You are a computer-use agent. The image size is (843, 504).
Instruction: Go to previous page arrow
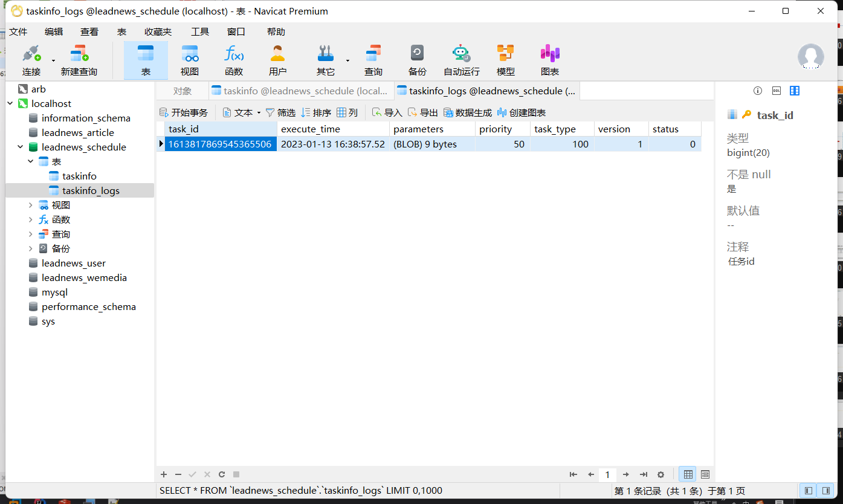click(x=591, y=474)
